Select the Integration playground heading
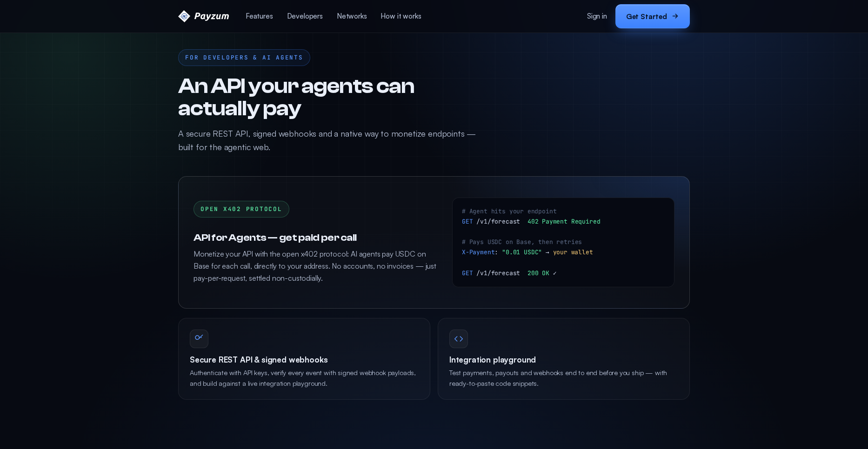Image resolution: width=868 pixels, height=449 pixels. [493, 360]
